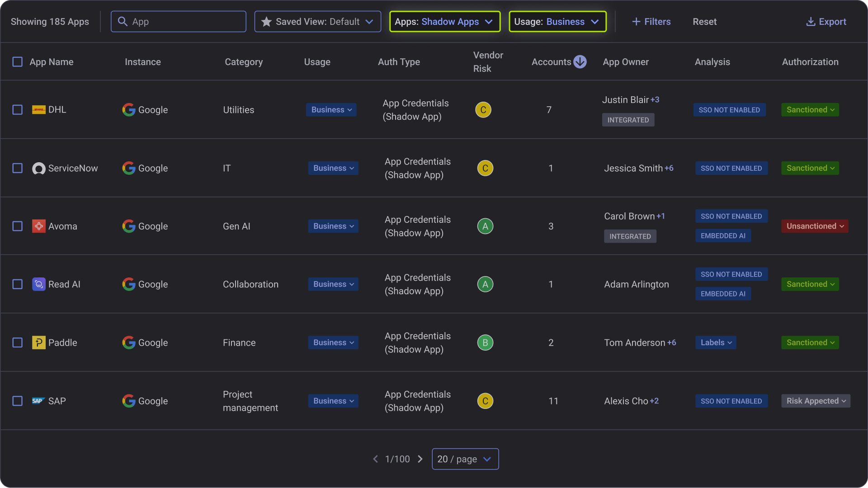Click the EMBEDDED AI tag for Read AI
Viewport: 868px width, 488px height.
click(723, 294)
